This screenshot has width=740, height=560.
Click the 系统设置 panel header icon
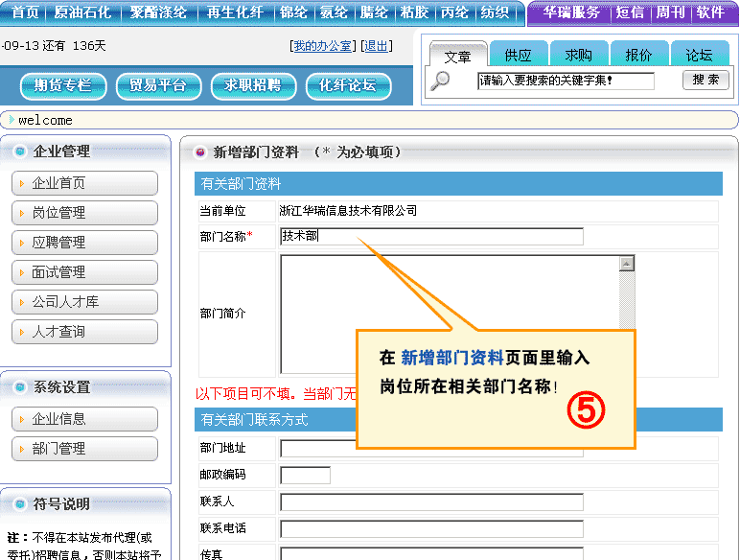click(20, 387)
